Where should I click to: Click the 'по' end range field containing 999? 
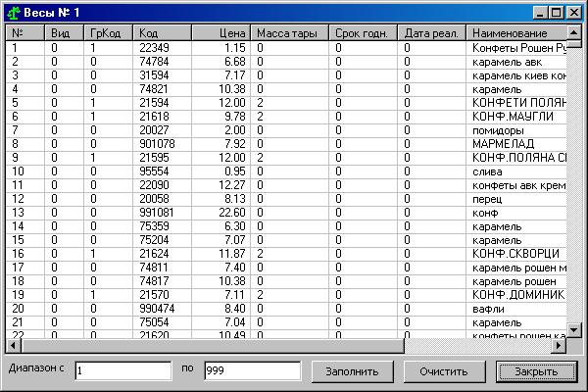249,370
